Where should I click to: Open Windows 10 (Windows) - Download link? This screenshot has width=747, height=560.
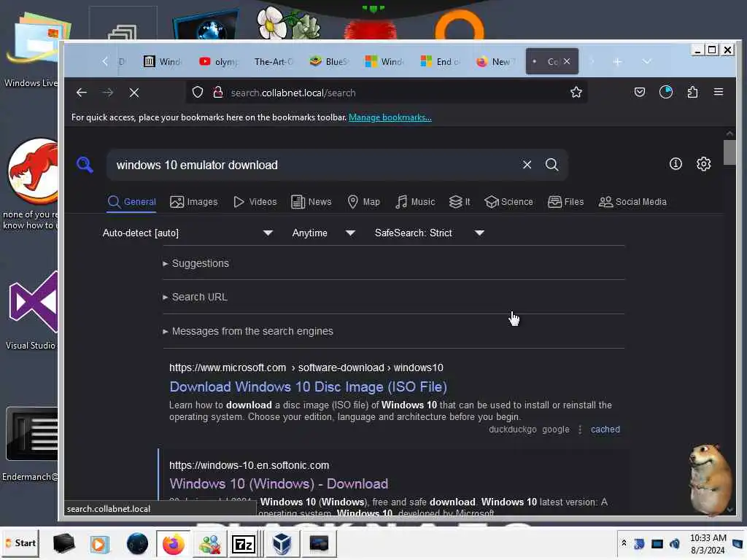tap(279, 484)
